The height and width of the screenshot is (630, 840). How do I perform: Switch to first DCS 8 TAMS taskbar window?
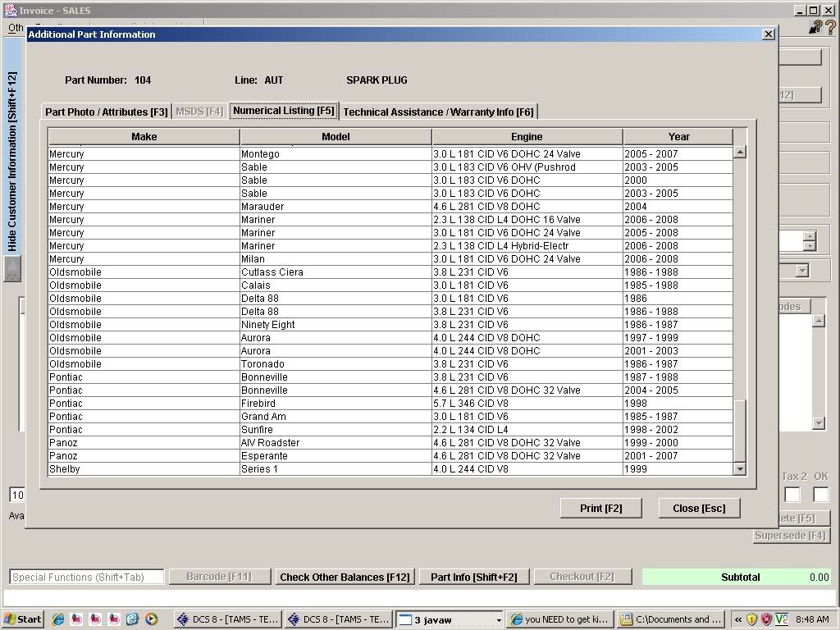228,619
